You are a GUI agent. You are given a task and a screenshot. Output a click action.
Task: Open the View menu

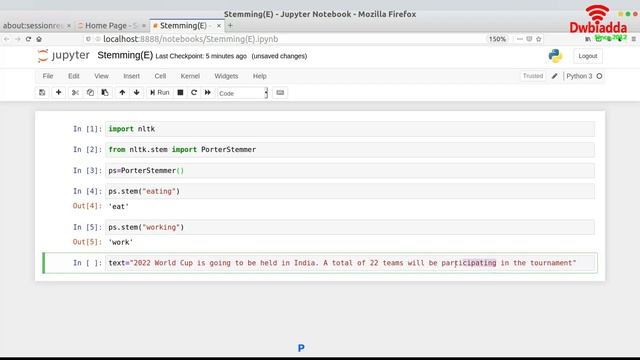(x=101, y=76)
